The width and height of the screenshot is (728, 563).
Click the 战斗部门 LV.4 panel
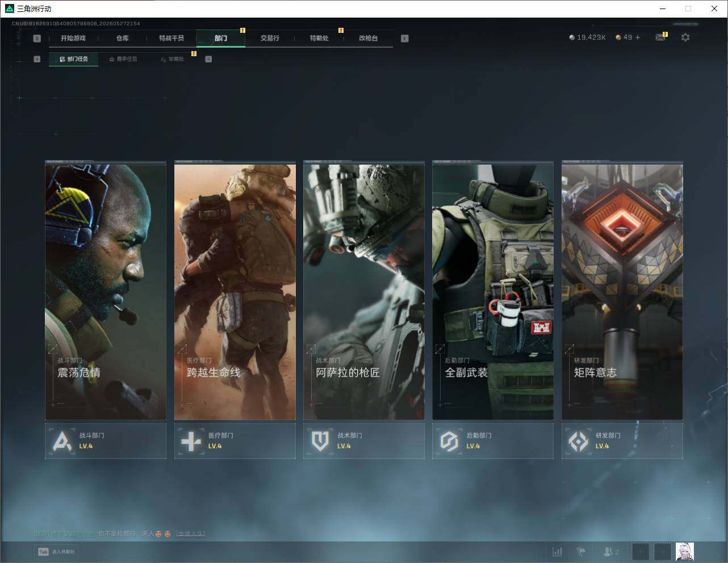(106, 441)
